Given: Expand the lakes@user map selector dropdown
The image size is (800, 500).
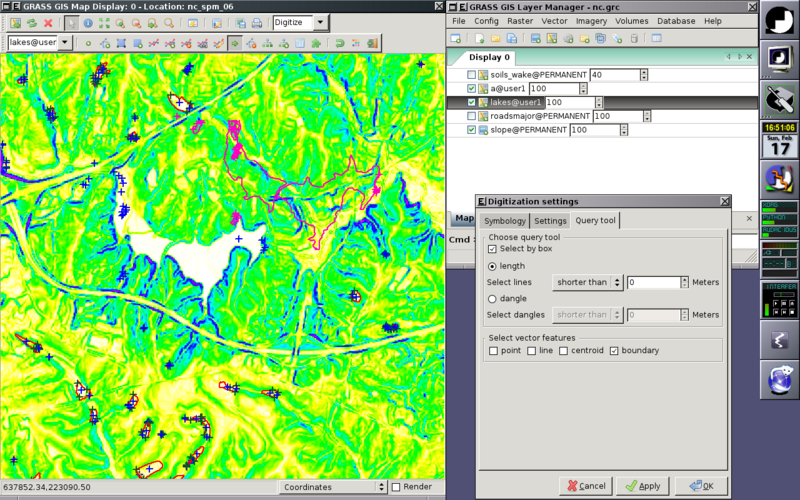Looking at the screenshot, I should (65, 42).
